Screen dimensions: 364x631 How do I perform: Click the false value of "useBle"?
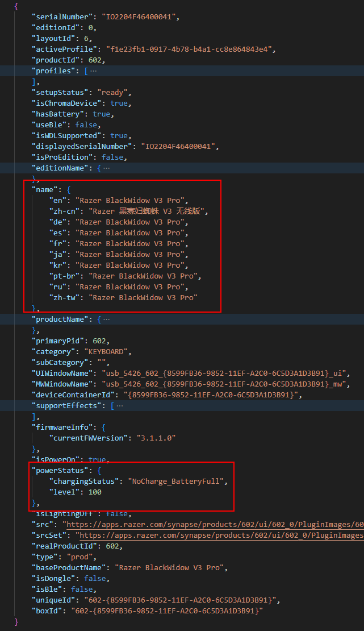tap(86, 124)
